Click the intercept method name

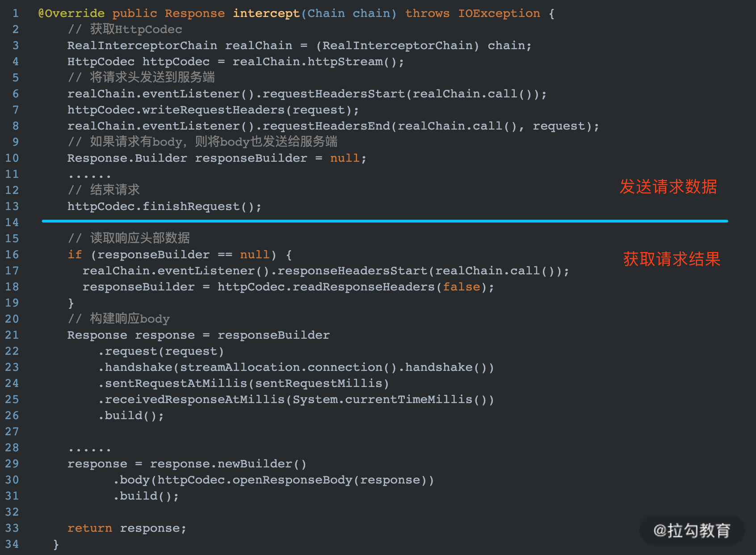(x=266, y=13)
